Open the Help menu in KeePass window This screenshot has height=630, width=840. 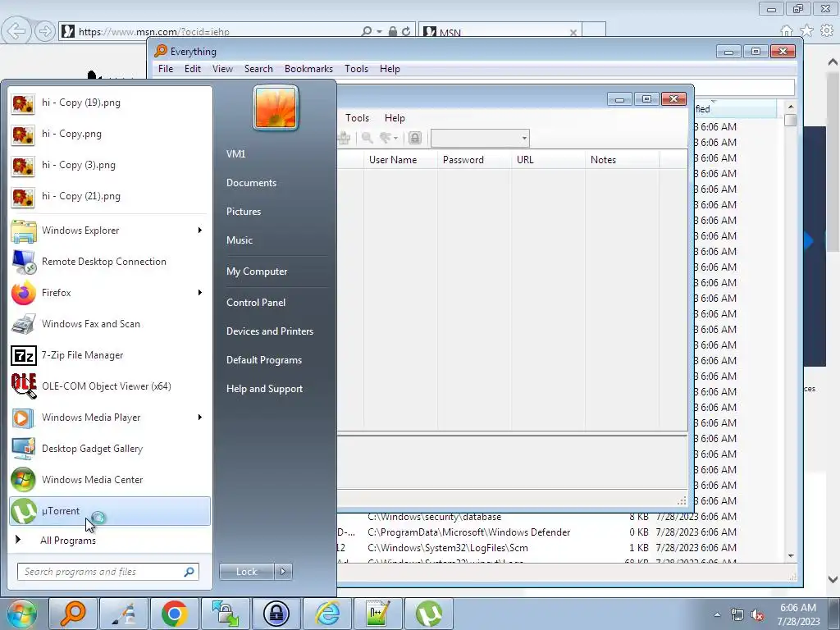[395, 118]
